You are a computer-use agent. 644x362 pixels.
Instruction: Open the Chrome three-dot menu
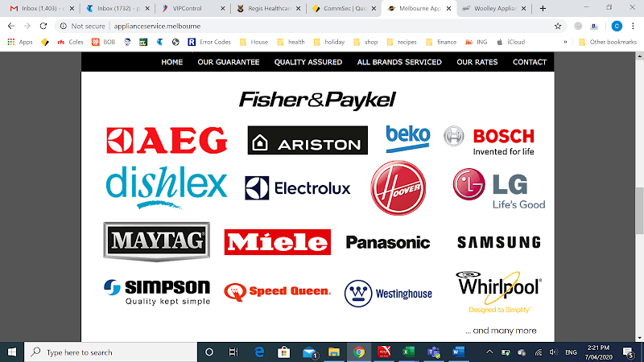(x=633, y=26)
